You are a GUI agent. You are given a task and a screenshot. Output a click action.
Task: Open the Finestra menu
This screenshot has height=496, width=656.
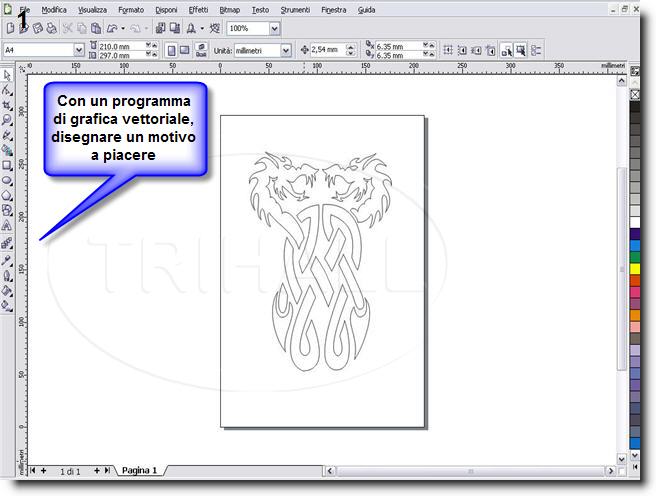[x=333, y=10]
